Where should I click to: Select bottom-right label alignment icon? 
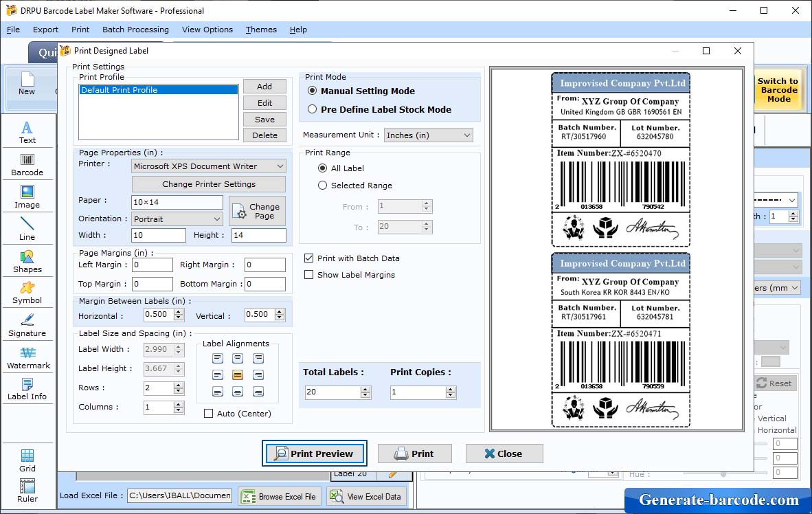coord(258,392)
